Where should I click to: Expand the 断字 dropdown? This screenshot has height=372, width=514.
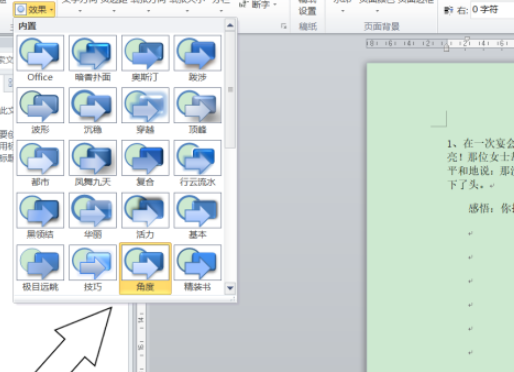pos(259,5)
